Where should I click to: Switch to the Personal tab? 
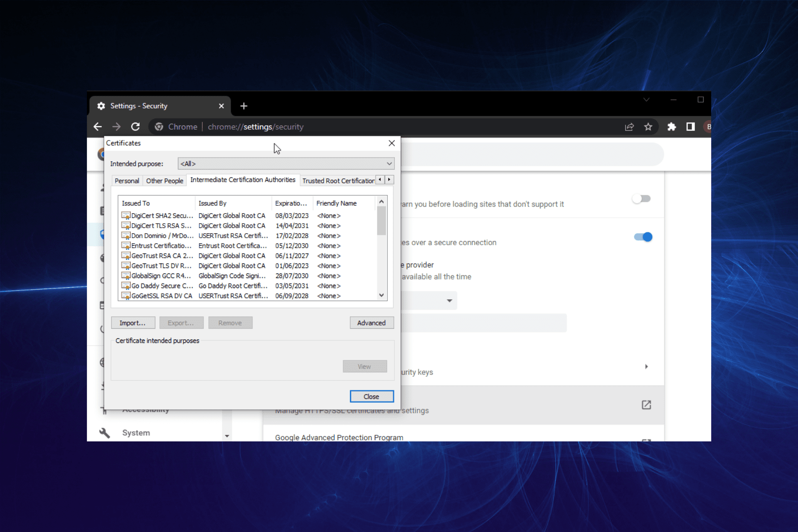[127, 181]
